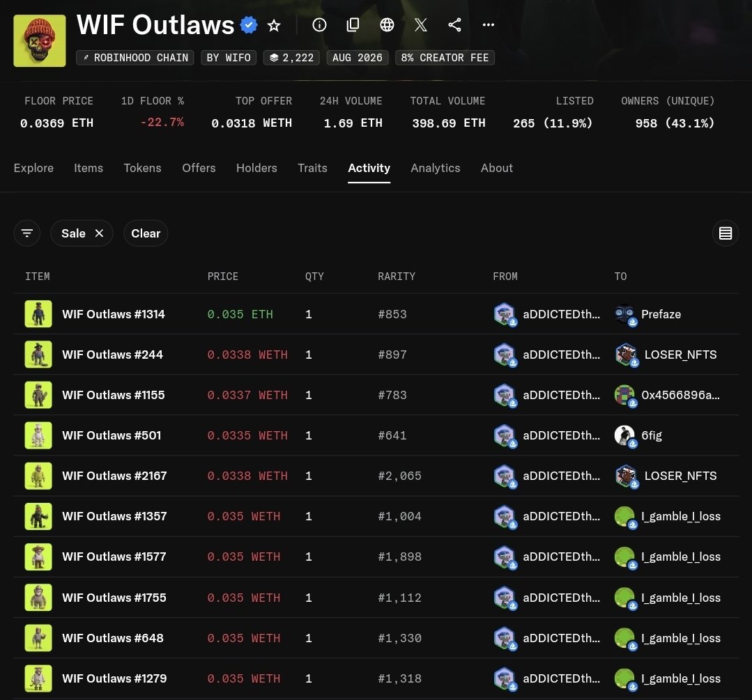This screenshot has height=700, width=752.
Task: Click the 0.0337 WETH price value
Action: point(247,395)
